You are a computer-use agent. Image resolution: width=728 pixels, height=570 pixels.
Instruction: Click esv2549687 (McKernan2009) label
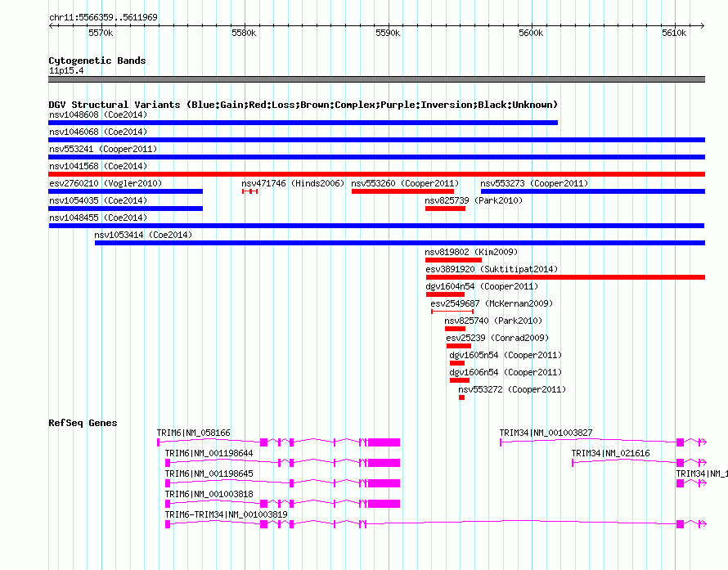[492, 303]
